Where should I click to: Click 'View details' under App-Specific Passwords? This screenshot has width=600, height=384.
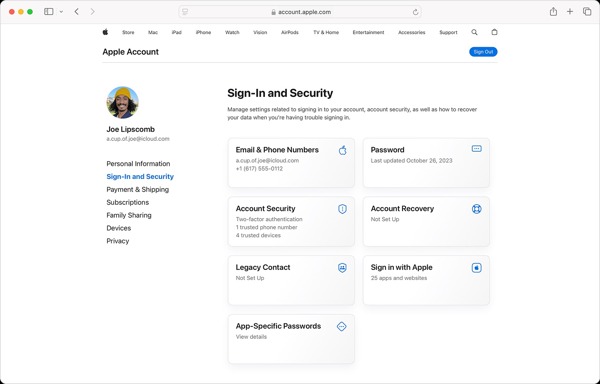click(x=251, y=337)
